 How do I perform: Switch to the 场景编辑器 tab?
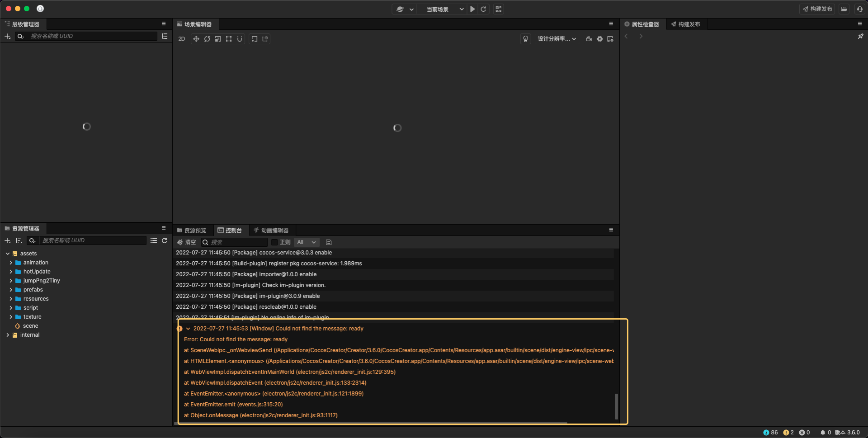coord(194,24)
